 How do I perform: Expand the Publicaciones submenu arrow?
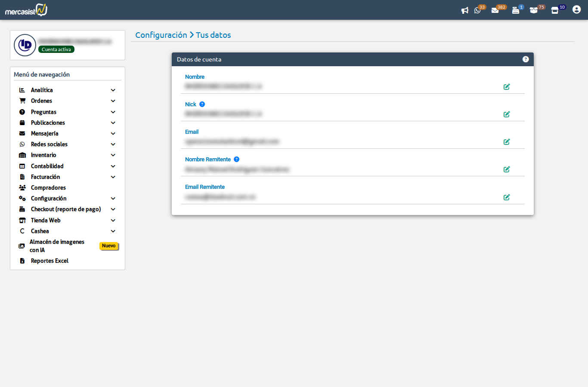113,123
